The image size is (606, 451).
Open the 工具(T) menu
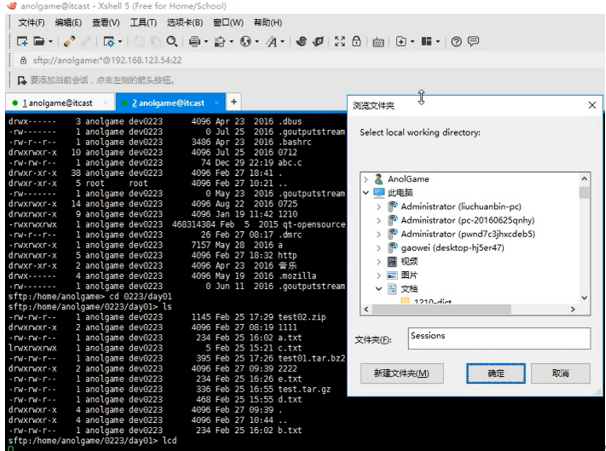point(143,22)
